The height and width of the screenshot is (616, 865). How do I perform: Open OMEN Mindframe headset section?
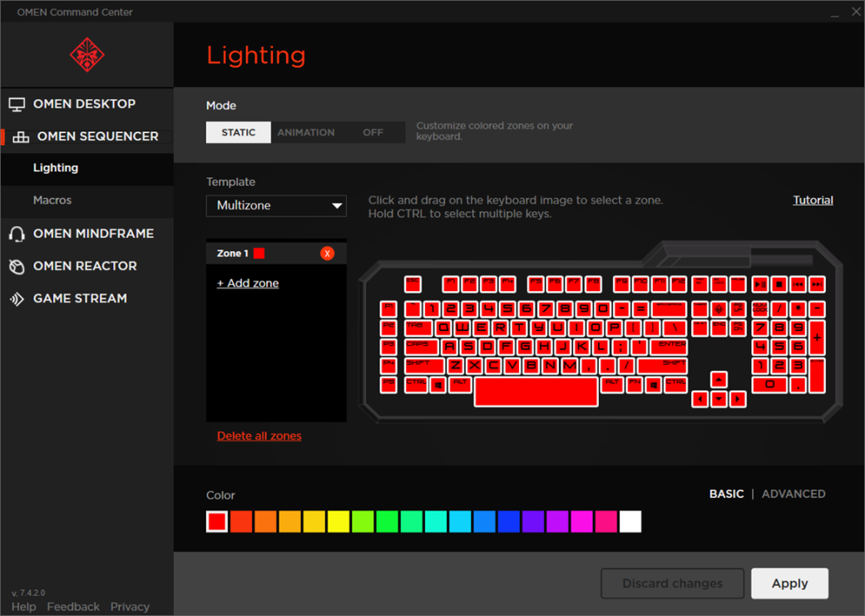(93, 234)
